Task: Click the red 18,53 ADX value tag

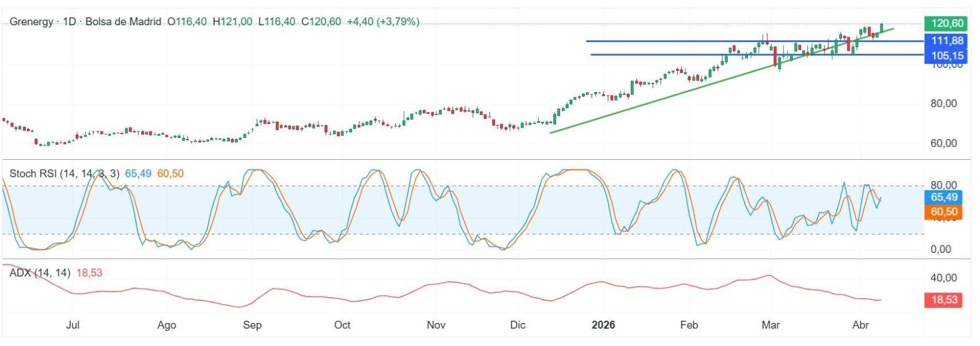Action: click(x=943, y=300)
